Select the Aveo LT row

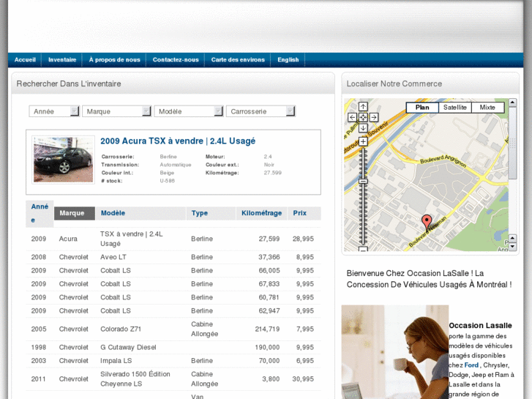[x=173, y=258]
